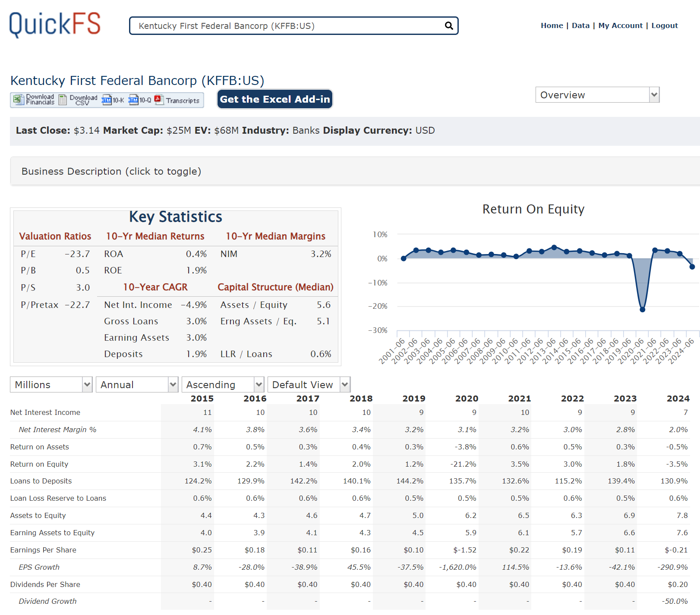Click the EPS Growth row label

(39, 567)
